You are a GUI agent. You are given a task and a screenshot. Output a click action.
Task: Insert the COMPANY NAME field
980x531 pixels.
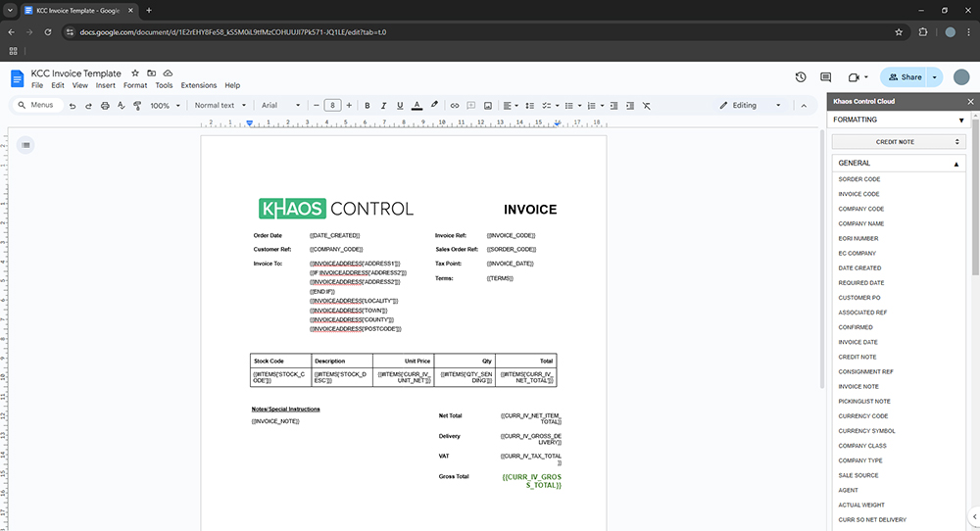861,223
